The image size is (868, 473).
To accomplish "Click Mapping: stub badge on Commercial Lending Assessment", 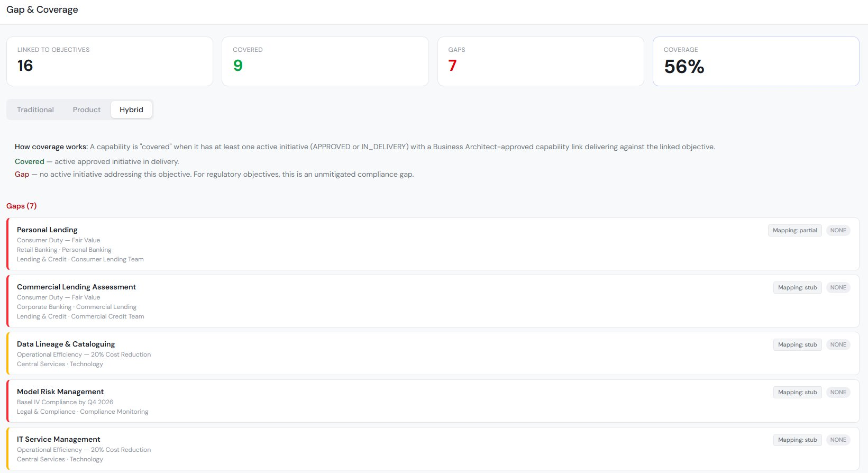I will (x=797, y=287).
